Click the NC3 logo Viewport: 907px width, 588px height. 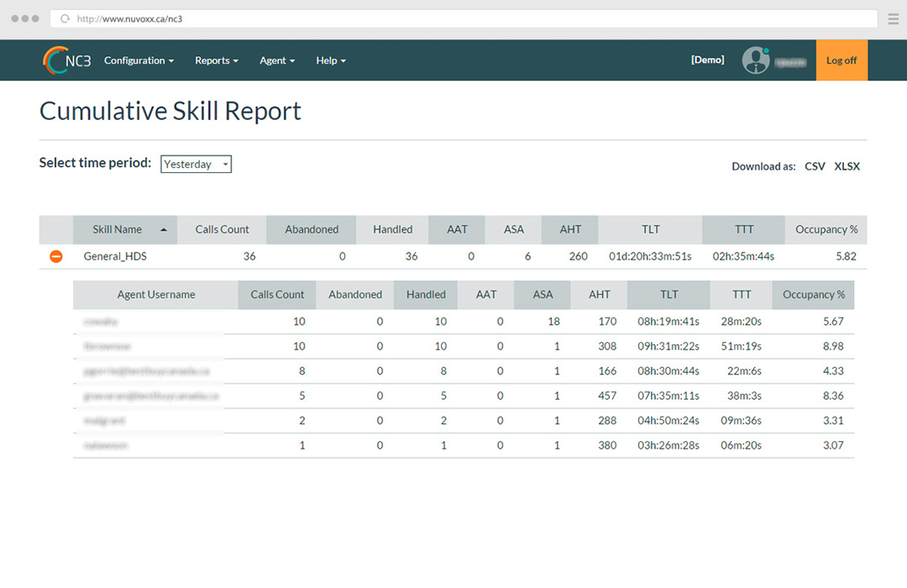pyautogui.click(x=66, y=60)
